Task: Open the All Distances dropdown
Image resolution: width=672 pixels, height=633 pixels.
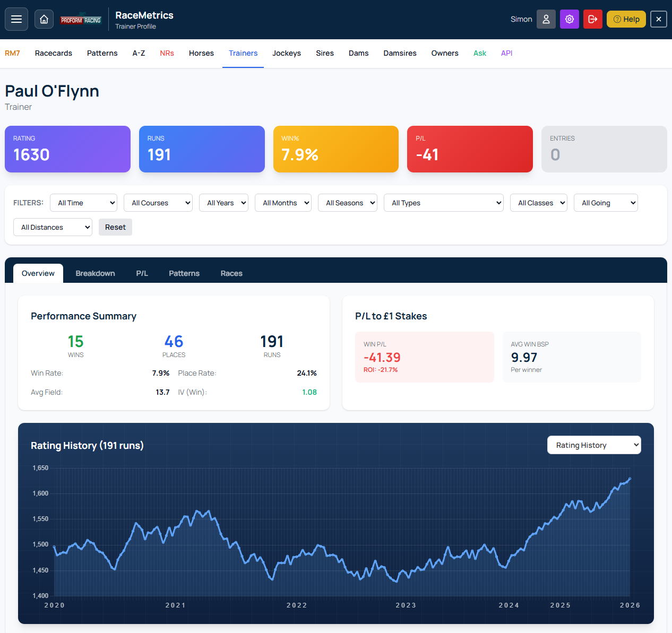Action: [53, 227]
